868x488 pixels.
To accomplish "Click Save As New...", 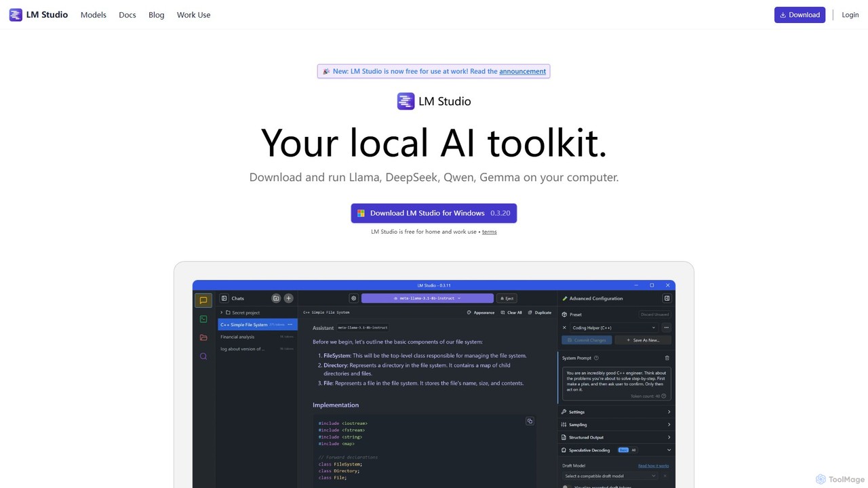I will (643, 340).
